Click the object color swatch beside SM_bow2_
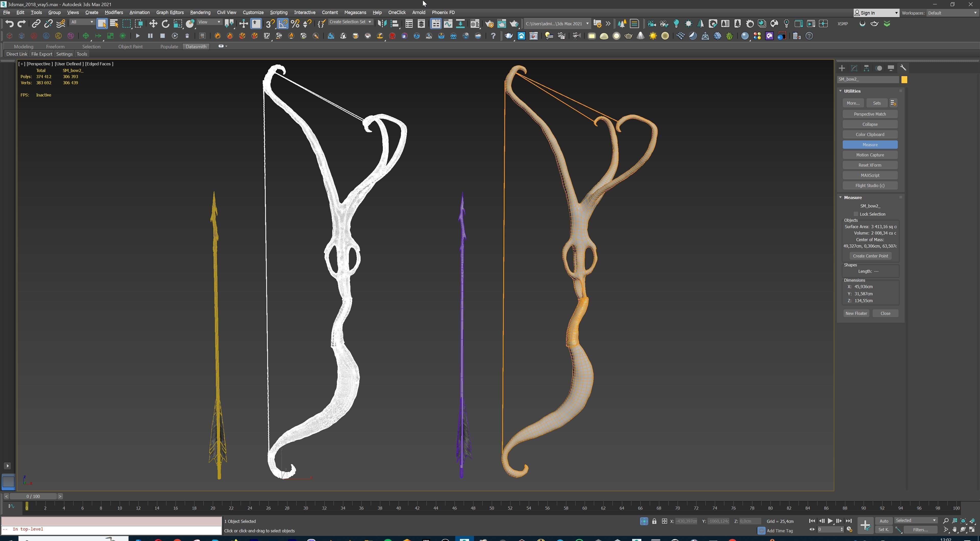The height and width of the screenshot is (541, 980). 904,80
